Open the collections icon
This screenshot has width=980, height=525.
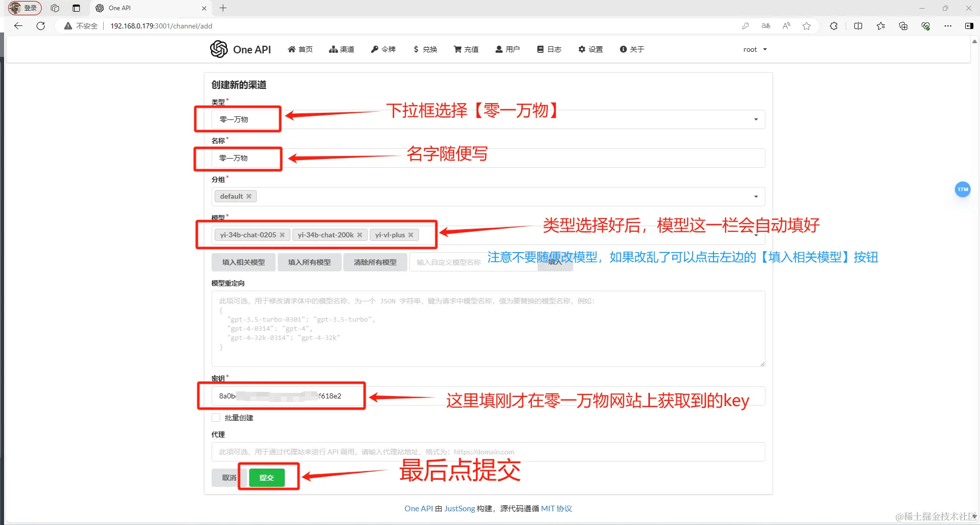903,26
